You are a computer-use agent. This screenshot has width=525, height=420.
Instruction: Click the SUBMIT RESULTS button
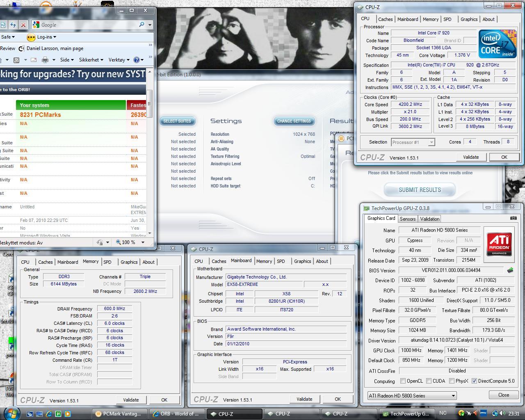tap(420, 190)
